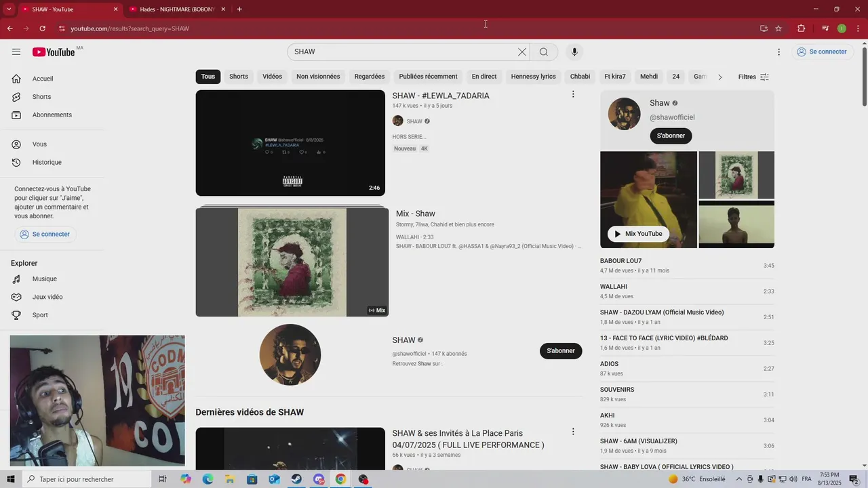The image size is (868, 488).
Task: Open Task View on taskbar
Action: (x=163, y=479)
